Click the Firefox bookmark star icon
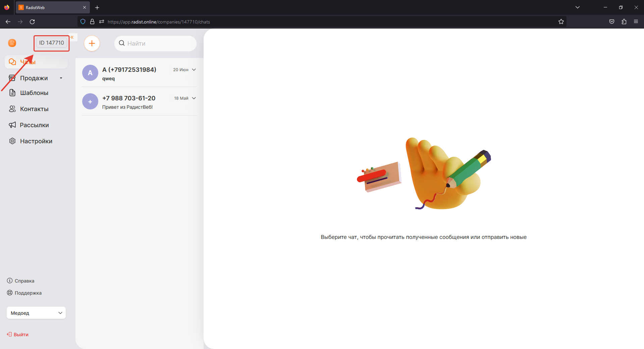Screen dimensions: 644x349 click(x=561, y=22)
